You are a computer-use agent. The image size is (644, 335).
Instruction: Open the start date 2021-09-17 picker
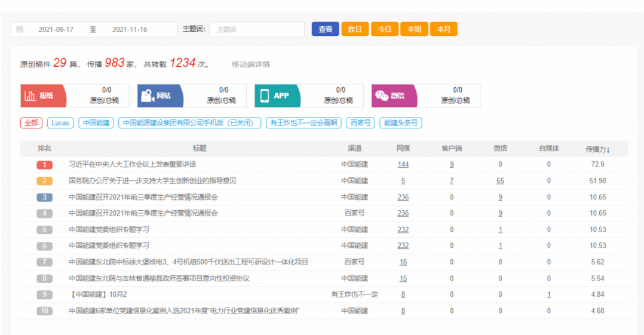coord(56,29)
